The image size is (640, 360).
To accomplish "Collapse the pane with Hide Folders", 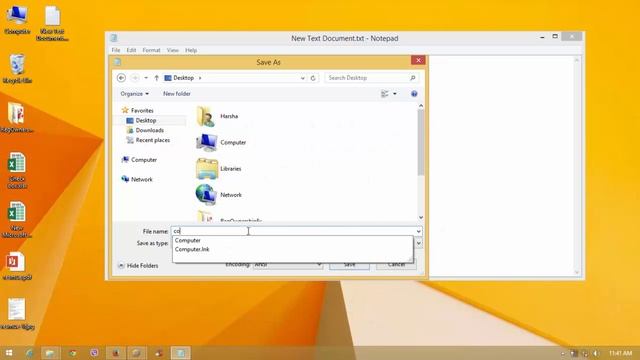I will tap(138, 265).
